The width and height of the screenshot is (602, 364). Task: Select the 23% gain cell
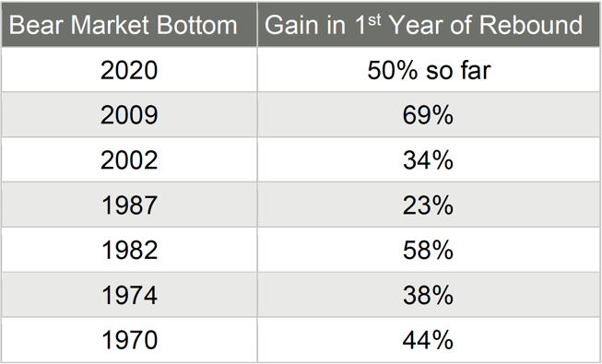[429, 205]
